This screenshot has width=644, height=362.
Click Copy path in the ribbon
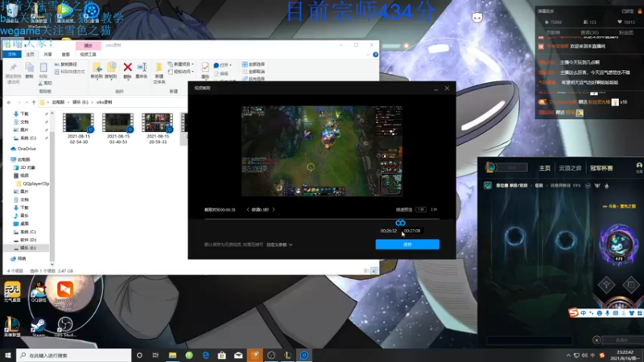pos(66,64)
